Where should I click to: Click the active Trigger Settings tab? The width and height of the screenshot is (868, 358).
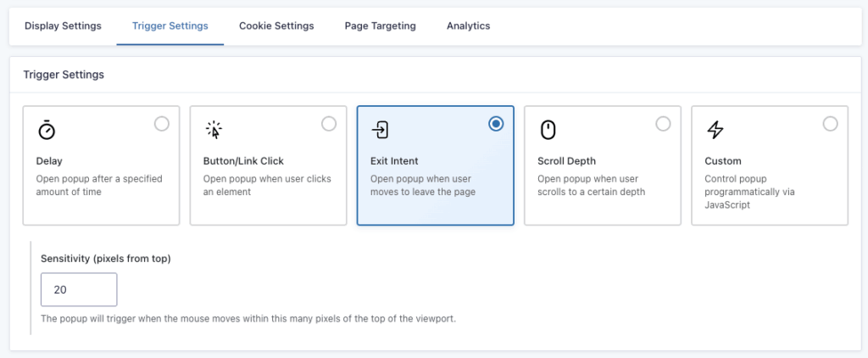(170, 26)
